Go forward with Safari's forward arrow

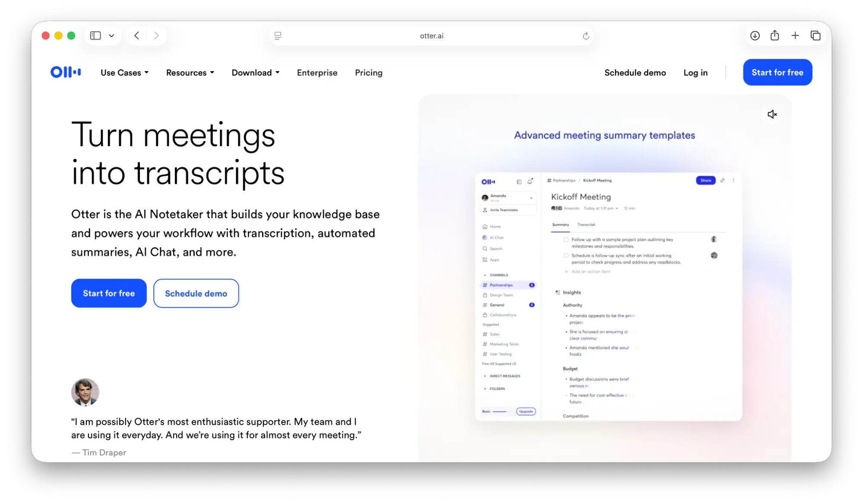click(156, 35)
